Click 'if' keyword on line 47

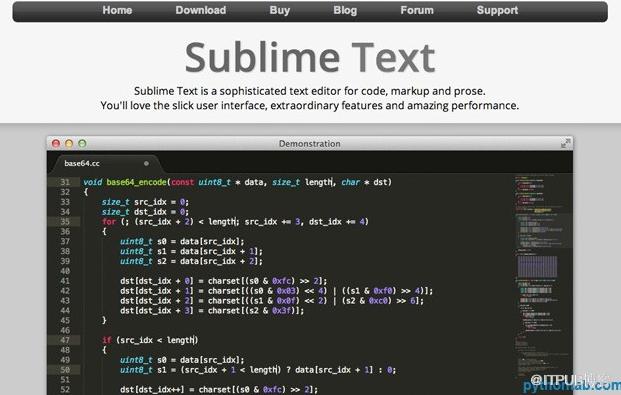coord(107,340)
